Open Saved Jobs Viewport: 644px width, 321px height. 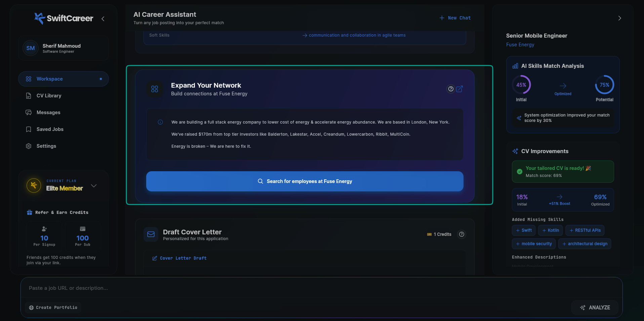pos(49,129)
